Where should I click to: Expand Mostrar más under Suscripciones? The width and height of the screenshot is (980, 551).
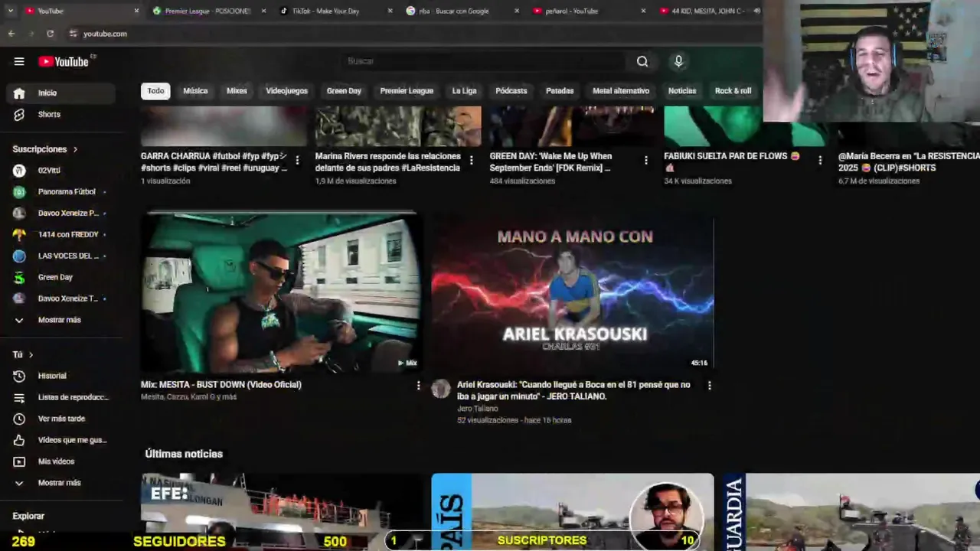61,321
